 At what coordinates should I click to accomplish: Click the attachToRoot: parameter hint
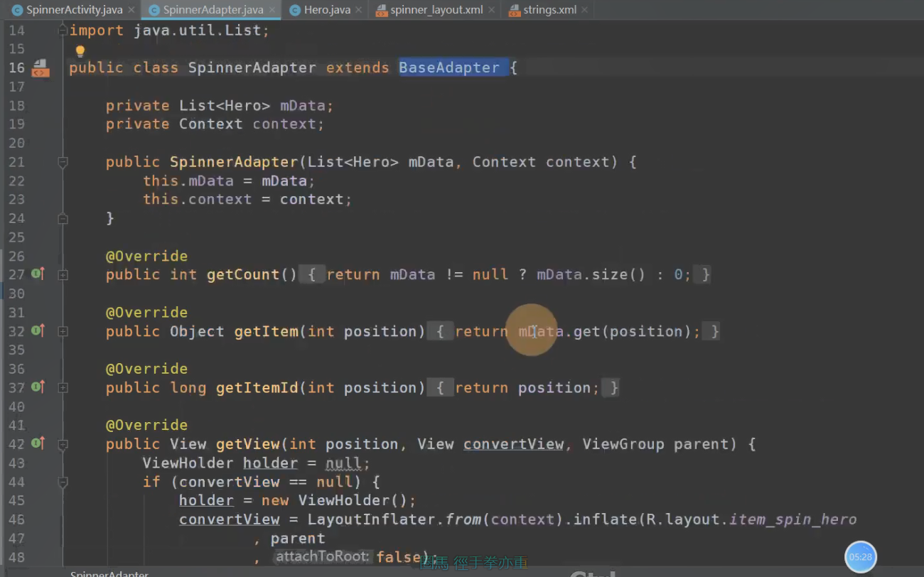coord(323,556)
